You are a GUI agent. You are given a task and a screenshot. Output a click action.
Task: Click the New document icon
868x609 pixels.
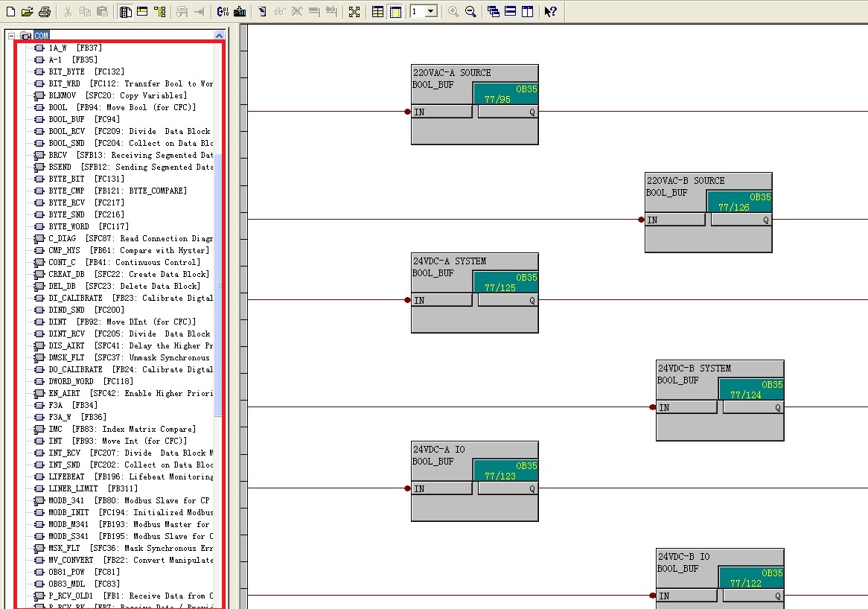pyautogui.click(x=10, y=11)
